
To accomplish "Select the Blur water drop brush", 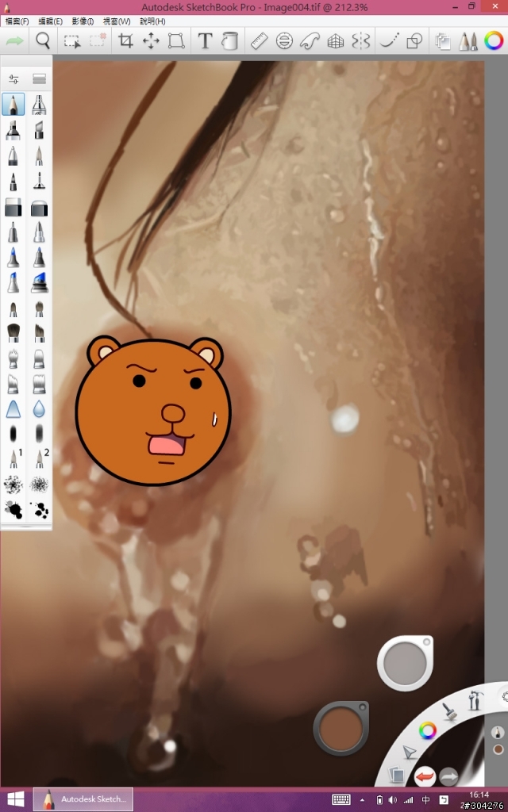I will (39, 409).
